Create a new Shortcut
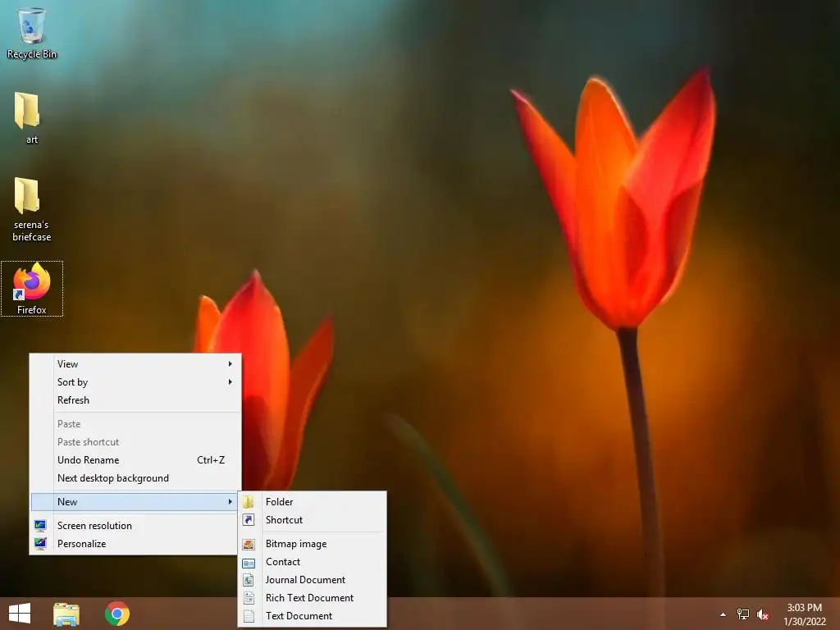 (x=313, y=520)
